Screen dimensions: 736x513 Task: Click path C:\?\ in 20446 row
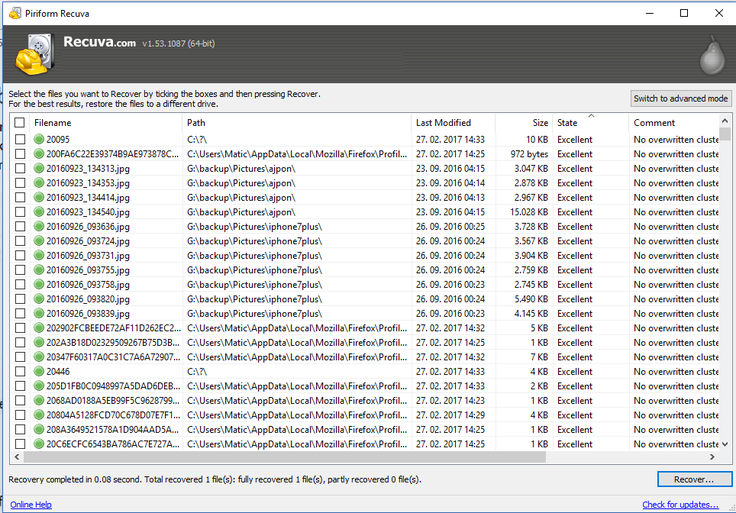(197, 371)
